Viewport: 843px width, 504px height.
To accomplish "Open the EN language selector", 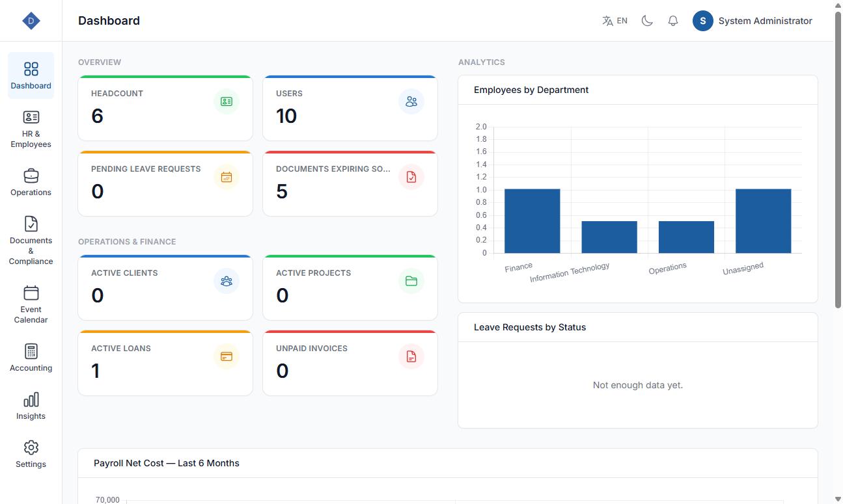I will tap(615, 21).
